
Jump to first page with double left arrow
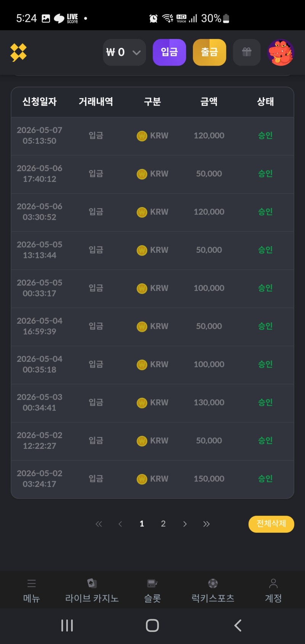[99, 524]
